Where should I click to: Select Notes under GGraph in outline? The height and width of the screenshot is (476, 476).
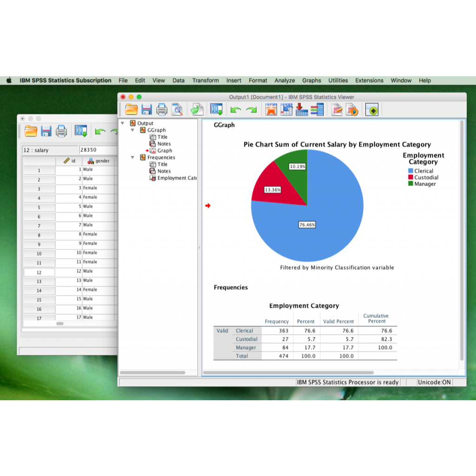[164, 144]
